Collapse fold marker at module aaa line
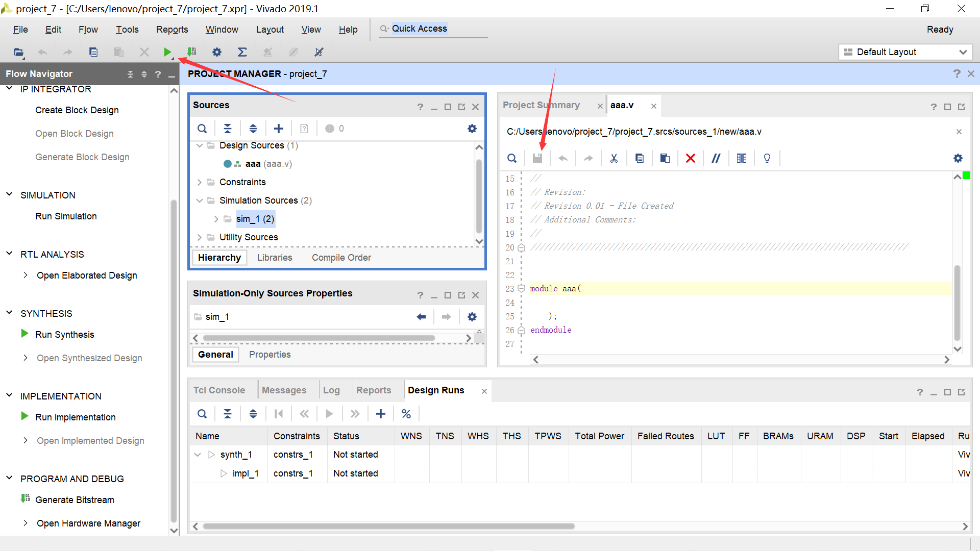980x551 pixels. click(x=521, y=289)
